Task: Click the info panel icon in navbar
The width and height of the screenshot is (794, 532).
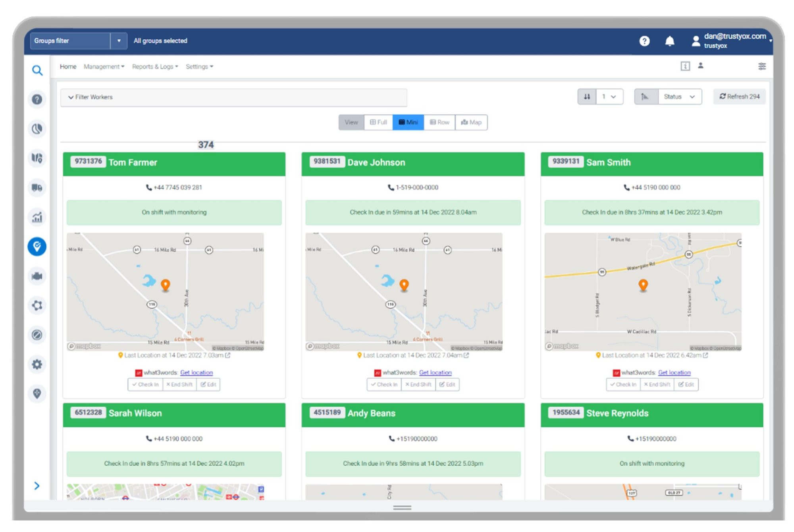Action: (x=685, y=66)
